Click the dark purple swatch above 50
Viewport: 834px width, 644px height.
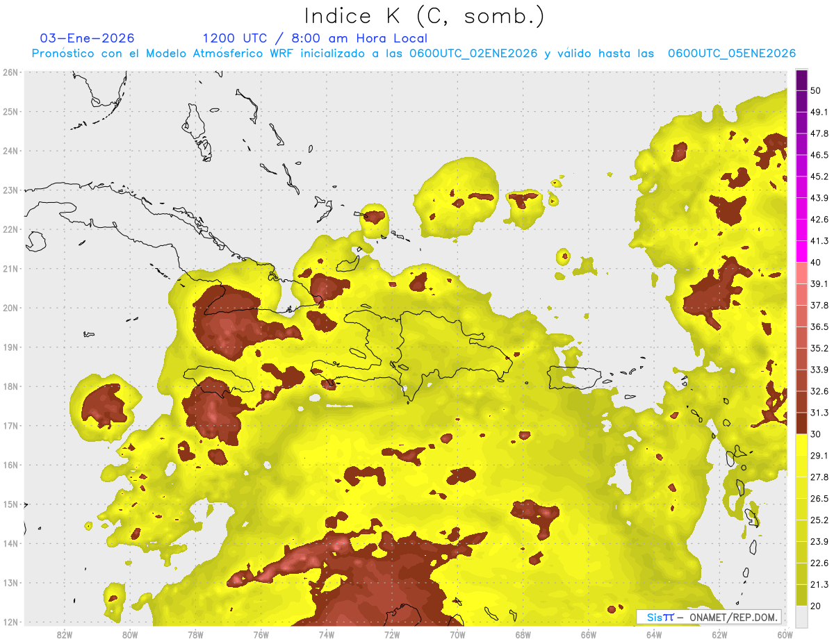point(801,80)
